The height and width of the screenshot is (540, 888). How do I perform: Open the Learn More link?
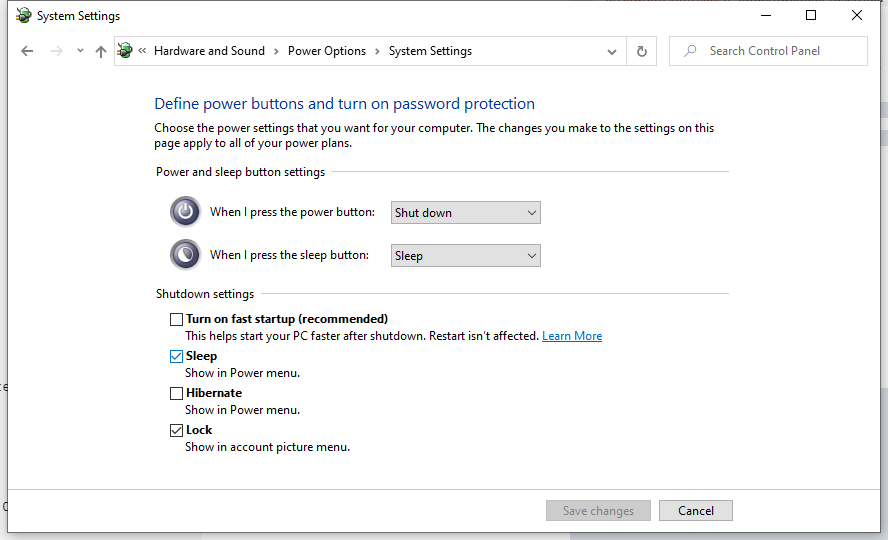pos(571,336)
